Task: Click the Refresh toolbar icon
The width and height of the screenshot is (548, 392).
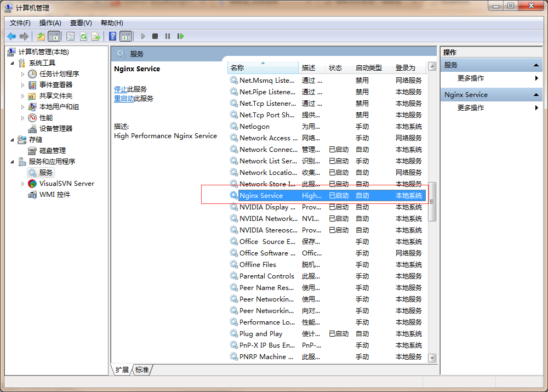Action: (x=83, y=36)
